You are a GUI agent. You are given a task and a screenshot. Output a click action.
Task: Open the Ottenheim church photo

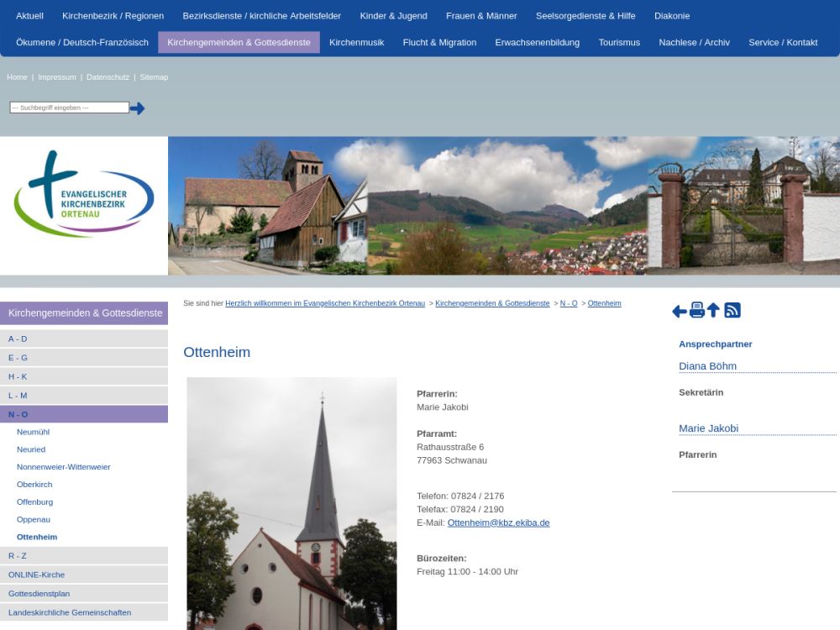pos(291,502)
